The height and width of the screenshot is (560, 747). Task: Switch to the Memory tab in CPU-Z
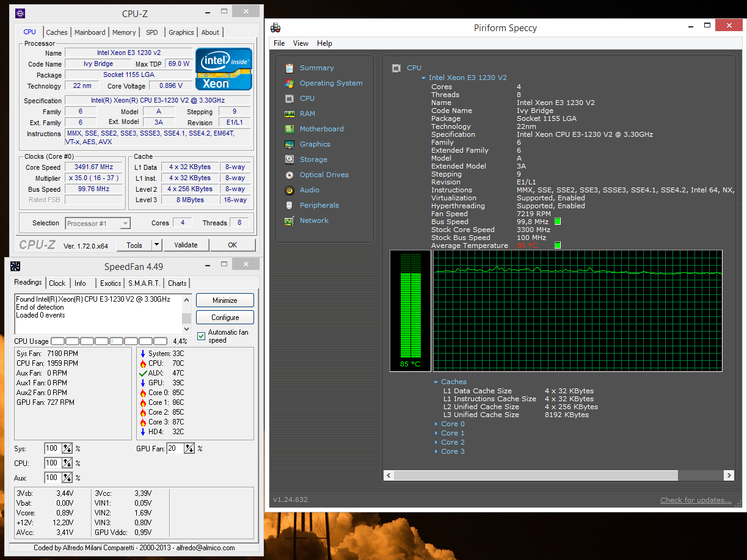(124, 32)
